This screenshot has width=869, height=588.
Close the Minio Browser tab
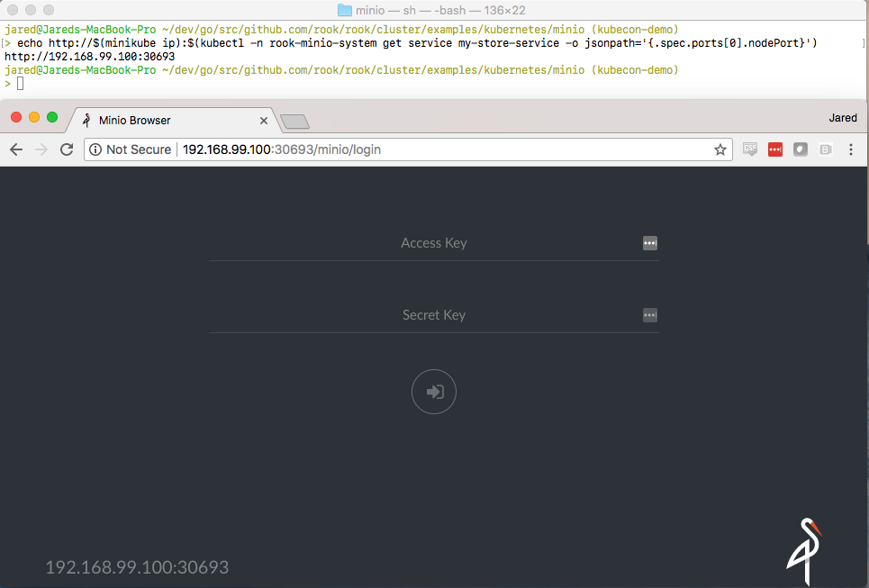(x=264, y=121)
